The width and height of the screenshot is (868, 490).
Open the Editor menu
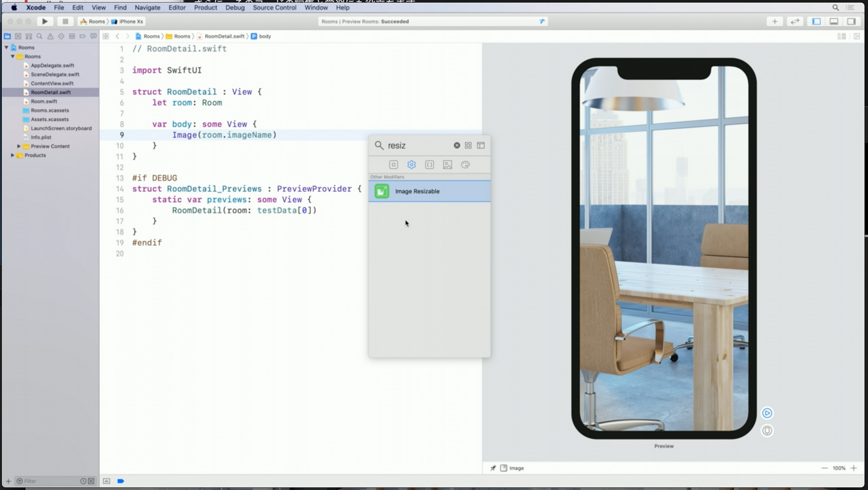(x=177, y=7)
